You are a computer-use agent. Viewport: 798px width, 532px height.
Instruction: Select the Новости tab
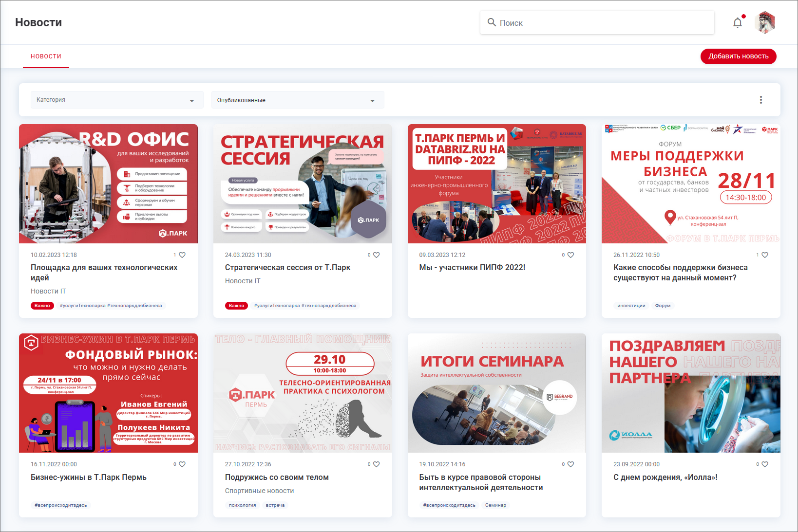pos(46,56)
